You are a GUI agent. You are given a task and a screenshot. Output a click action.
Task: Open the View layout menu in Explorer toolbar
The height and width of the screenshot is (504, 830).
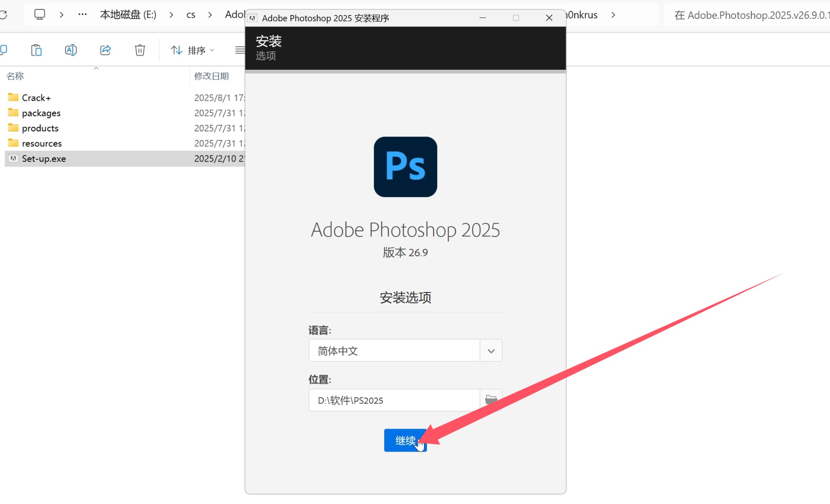(240, 50)
